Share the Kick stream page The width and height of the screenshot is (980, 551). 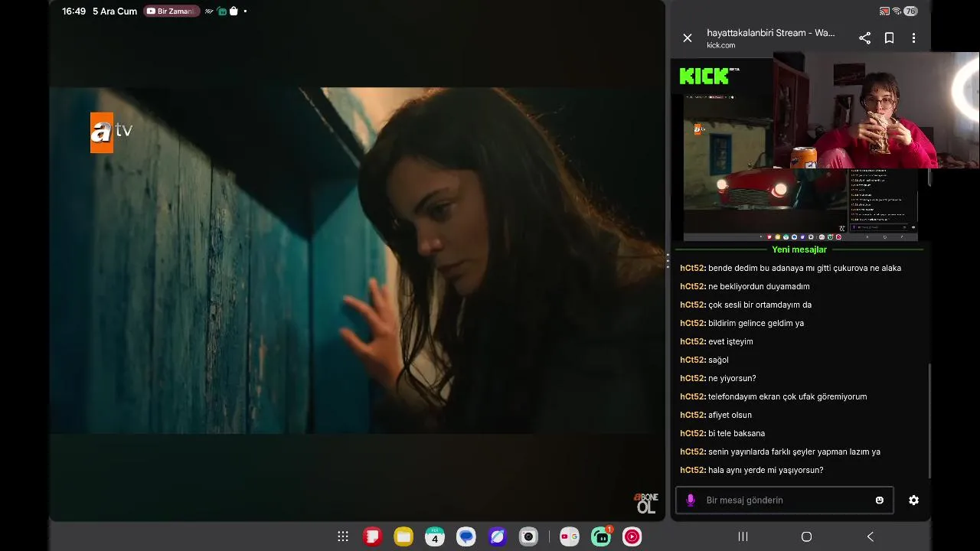click(x=864, y=38)
